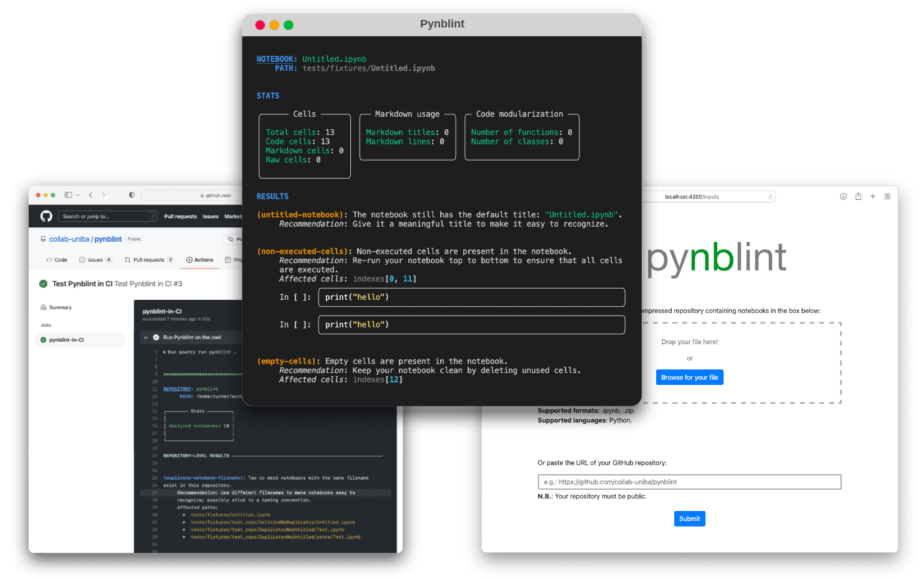Click the localhost:4200/inputs address bar
Image resolution: width=924 pixels, height=581 pixels.
pos(709,197)
